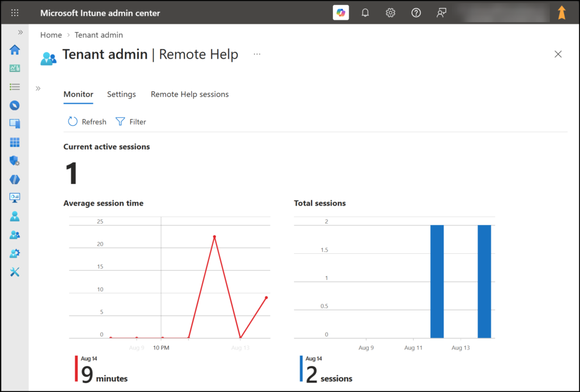Click the 'Total sessions' chart heading
This screenshot has height=392, width=580.
pos(320,203)
